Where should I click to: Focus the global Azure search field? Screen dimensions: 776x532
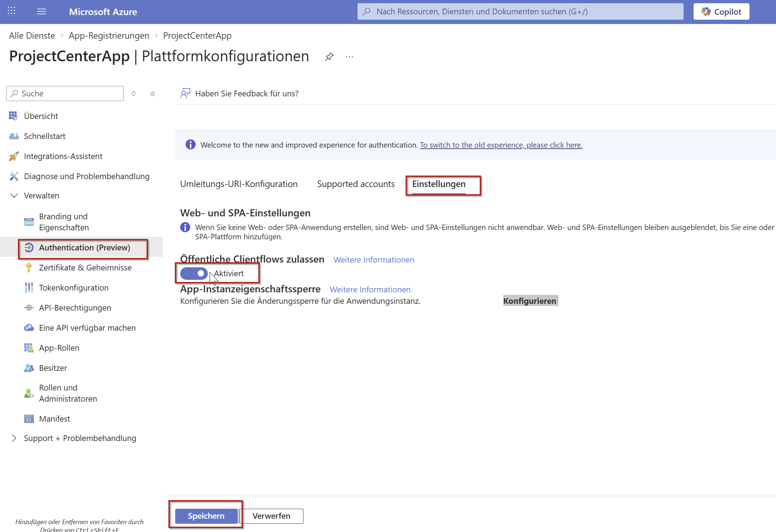pos(520,11)
